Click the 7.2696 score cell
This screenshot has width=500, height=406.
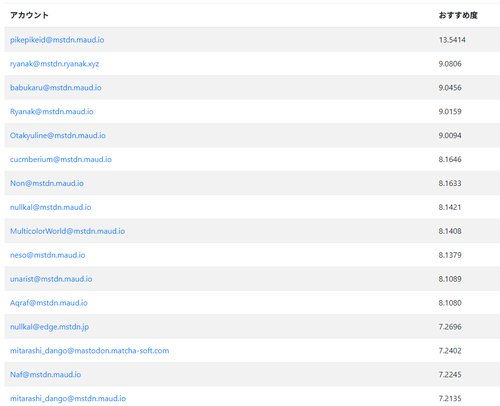(x=450, y=327)
